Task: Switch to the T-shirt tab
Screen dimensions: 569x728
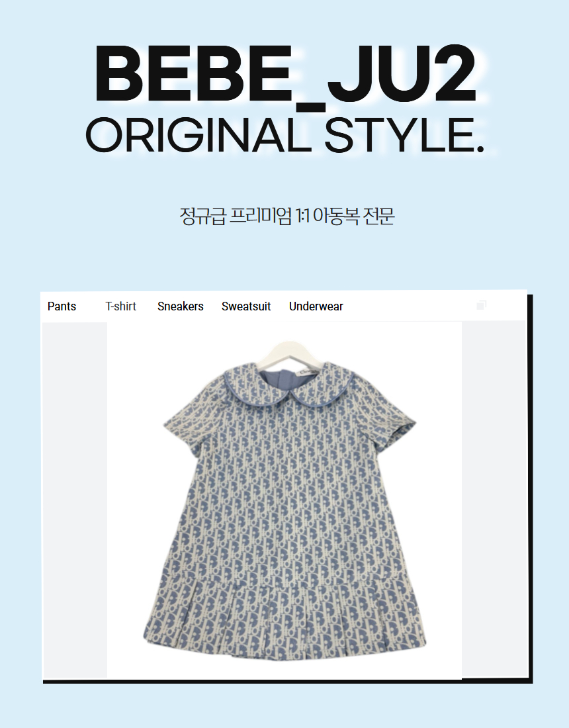Action: (x=120, y=306)
